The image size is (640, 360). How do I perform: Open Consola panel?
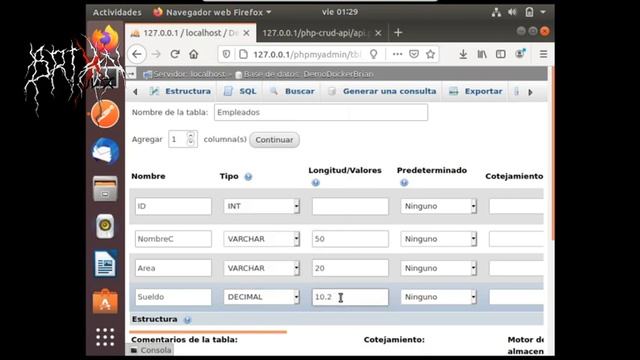(151, 350)
